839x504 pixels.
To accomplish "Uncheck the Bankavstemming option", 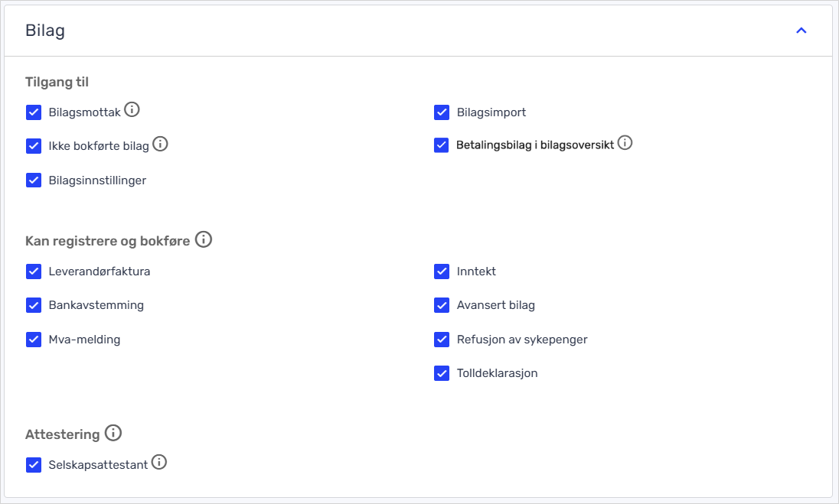I will pyautogui.click(x=34, y=305).
